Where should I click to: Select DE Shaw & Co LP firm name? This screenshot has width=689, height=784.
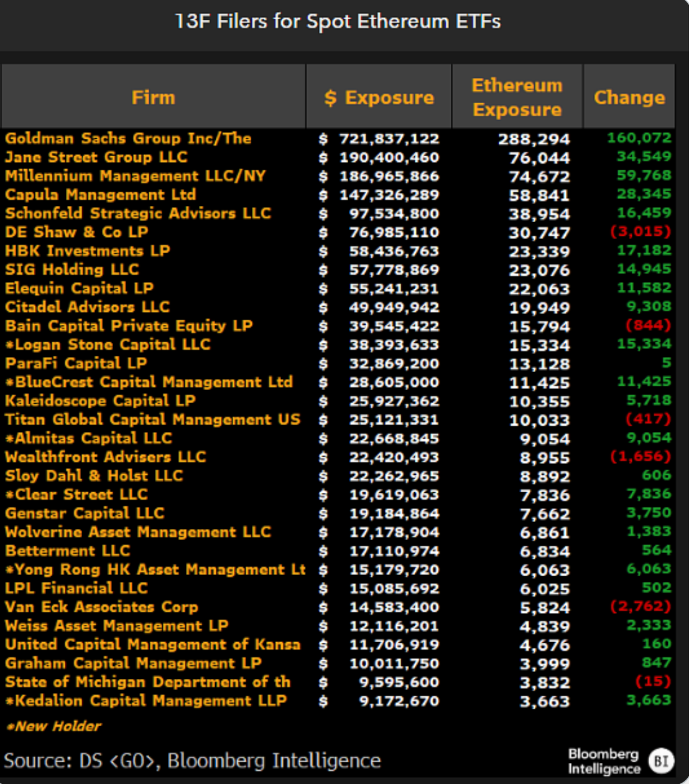[x=76, y=232]
